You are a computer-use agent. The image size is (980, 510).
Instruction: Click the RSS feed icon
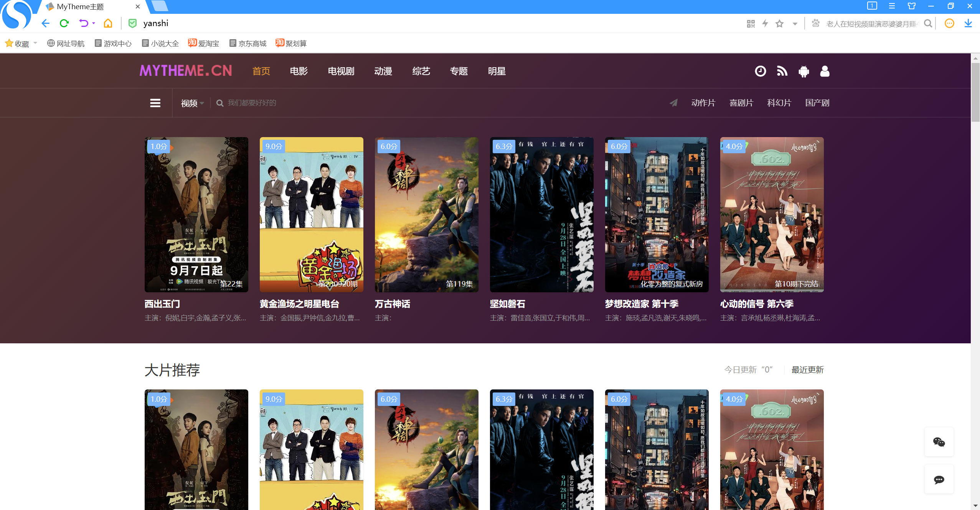click(x=782, y=71)
